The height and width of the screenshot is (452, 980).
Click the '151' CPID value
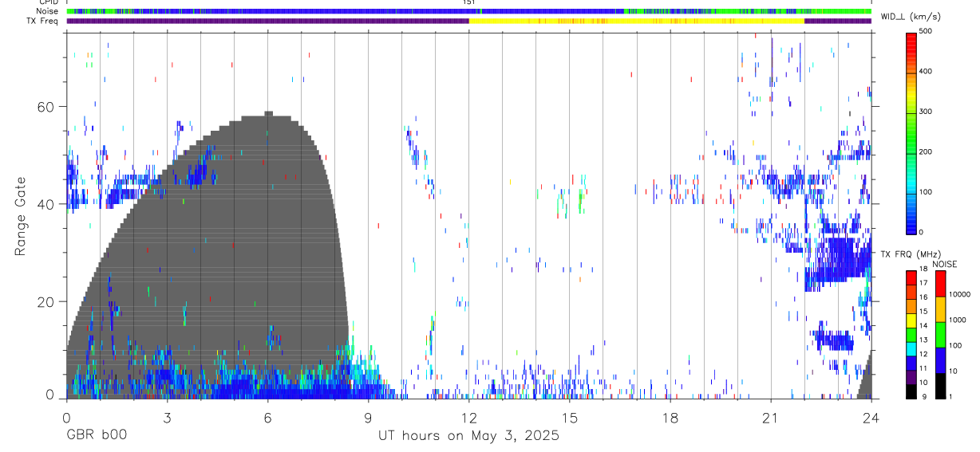(x=468, y=2)
